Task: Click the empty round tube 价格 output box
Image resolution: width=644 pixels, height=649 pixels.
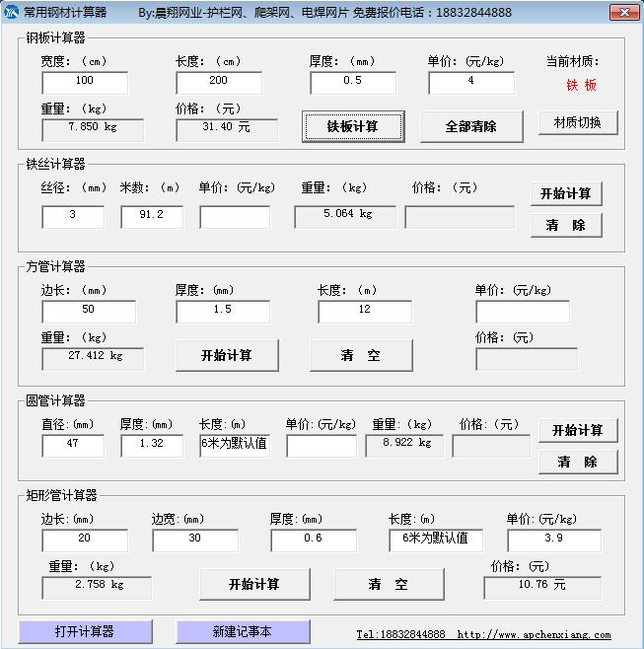Action: [491, 446]
